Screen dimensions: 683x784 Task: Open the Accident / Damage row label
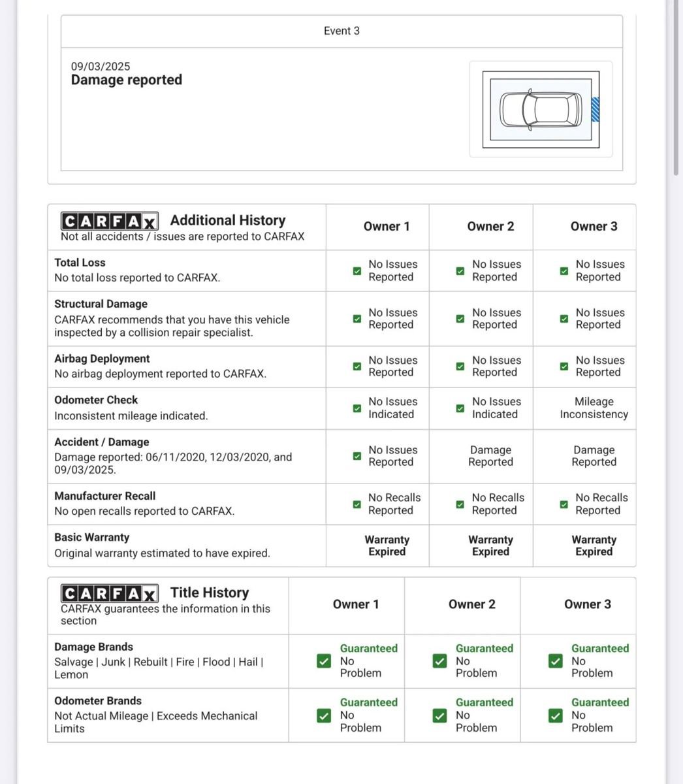102,442
